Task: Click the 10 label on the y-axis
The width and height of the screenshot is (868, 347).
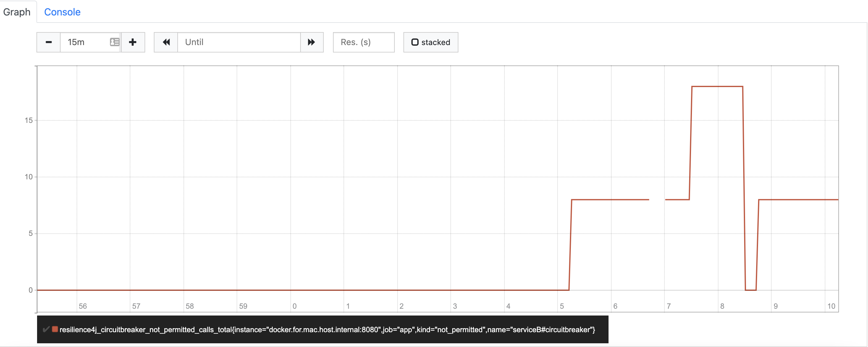Action: click(29, 177)
